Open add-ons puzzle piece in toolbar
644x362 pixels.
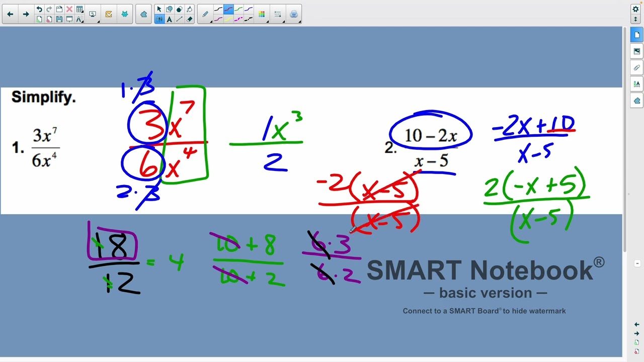pyautogui.click(x=144, y=14)
